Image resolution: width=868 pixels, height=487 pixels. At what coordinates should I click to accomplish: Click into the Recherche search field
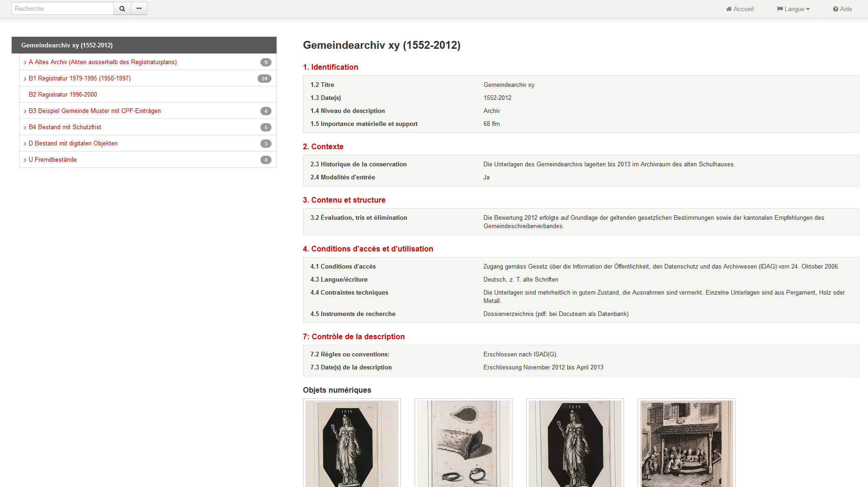62,8
